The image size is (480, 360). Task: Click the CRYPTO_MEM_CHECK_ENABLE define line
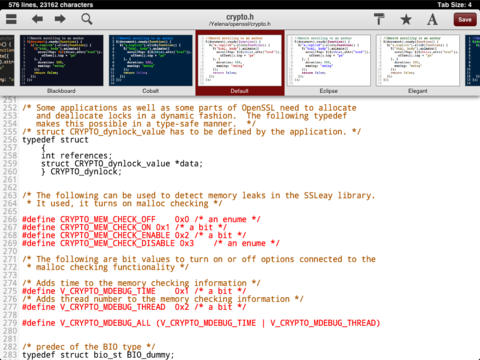tap(134, 235)
